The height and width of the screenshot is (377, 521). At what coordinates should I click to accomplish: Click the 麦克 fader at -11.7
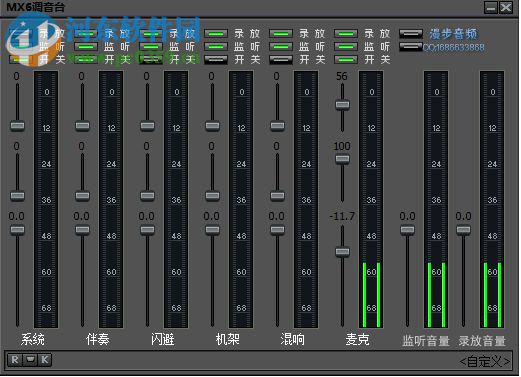click(342, 252)
